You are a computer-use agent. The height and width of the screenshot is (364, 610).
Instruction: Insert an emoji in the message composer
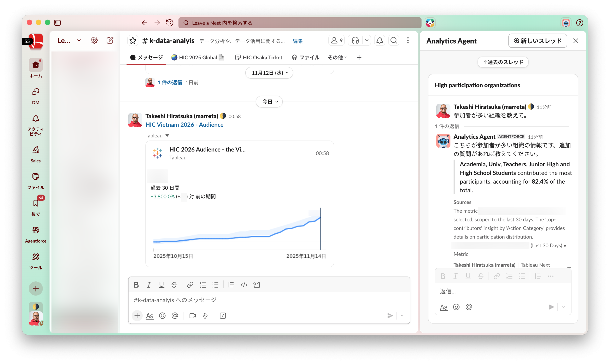tap(162, 316)
